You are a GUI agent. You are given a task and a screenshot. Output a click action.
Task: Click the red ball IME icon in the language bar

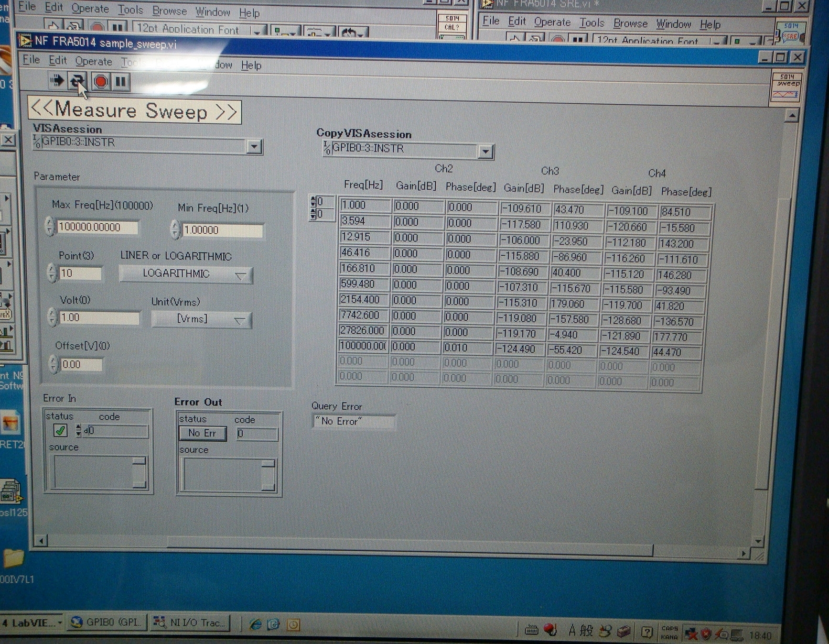pyautogui.click(x=550, y=629)
